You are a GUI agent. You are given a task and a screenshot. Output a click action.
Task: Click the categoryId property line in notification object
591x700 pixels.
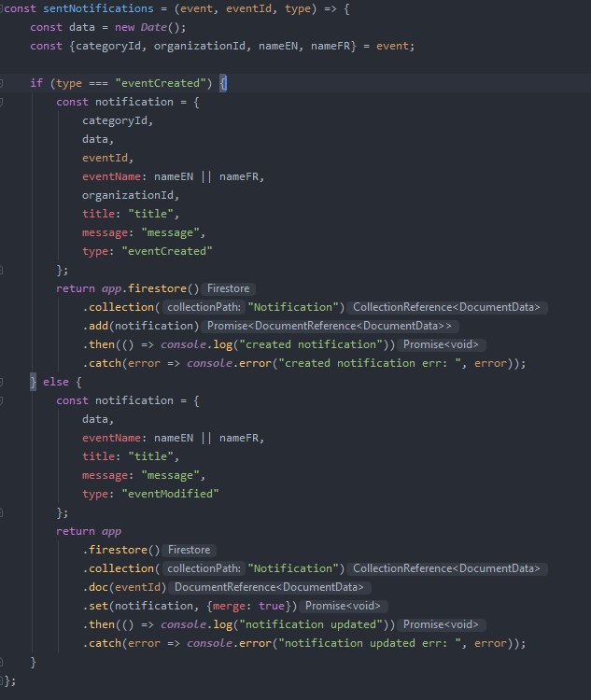(x=117, y=120)
